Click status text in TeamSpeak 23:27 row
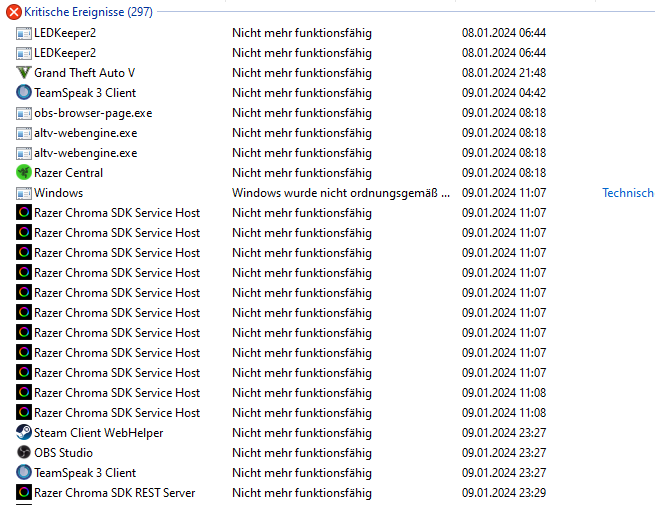This screenshot has width=655, height=505. [x=302, y=473]
